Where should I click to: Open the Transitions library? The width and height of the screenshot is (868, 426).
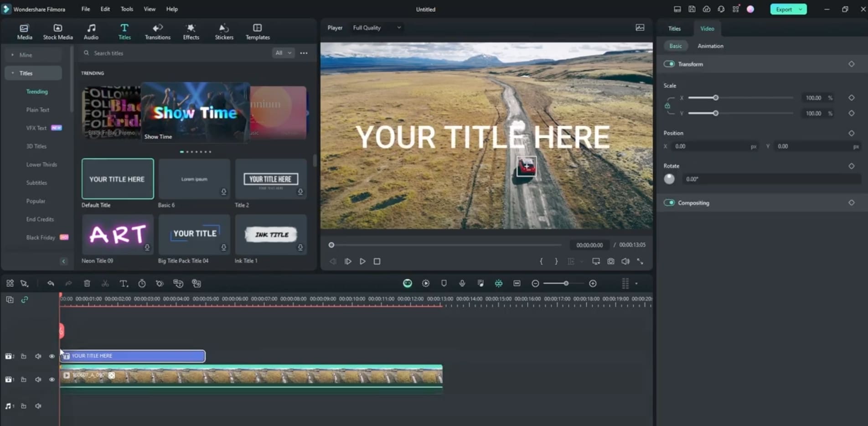tap(158, 32)
